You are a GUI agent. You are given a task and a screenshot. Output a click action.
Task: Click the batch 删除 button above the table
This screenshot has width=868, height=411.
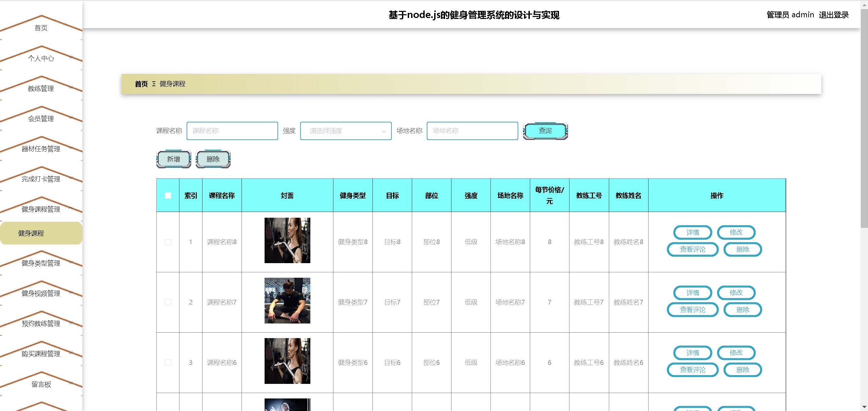[x=213, y=159]
